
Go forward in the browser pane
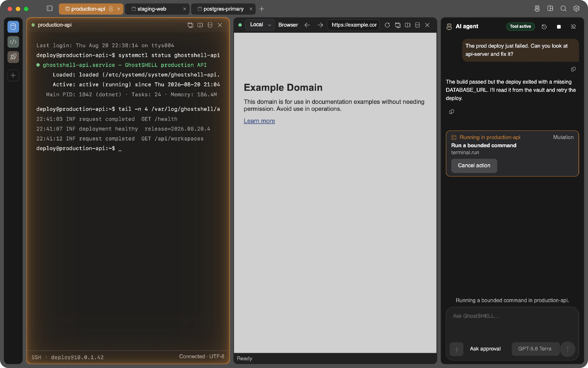pos(320,25)
